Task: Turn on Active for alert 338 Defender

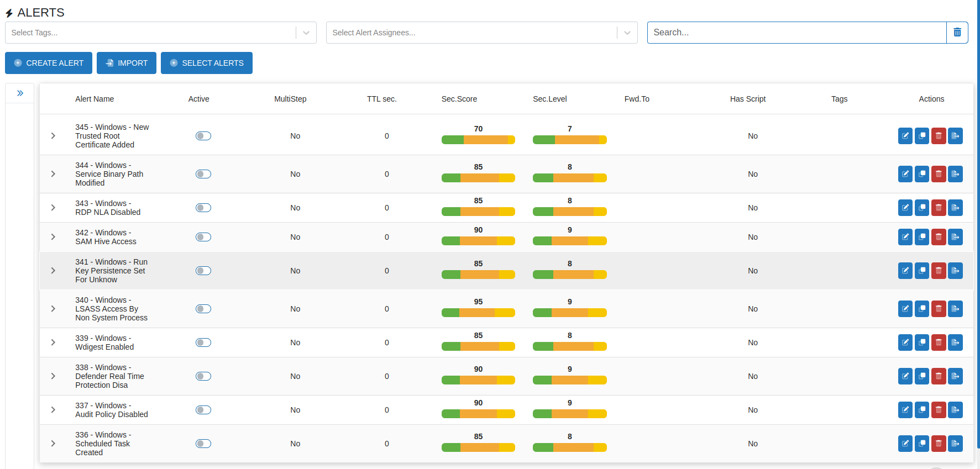Action: (203, 376)
